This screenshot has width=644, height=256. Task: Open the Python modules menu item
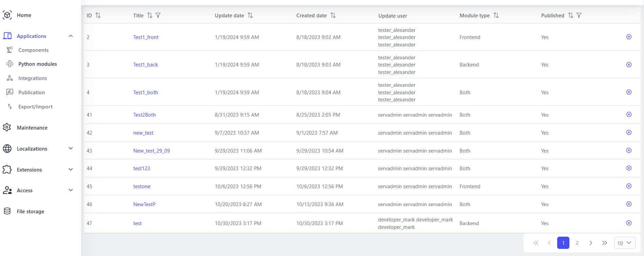coord(38,64)
